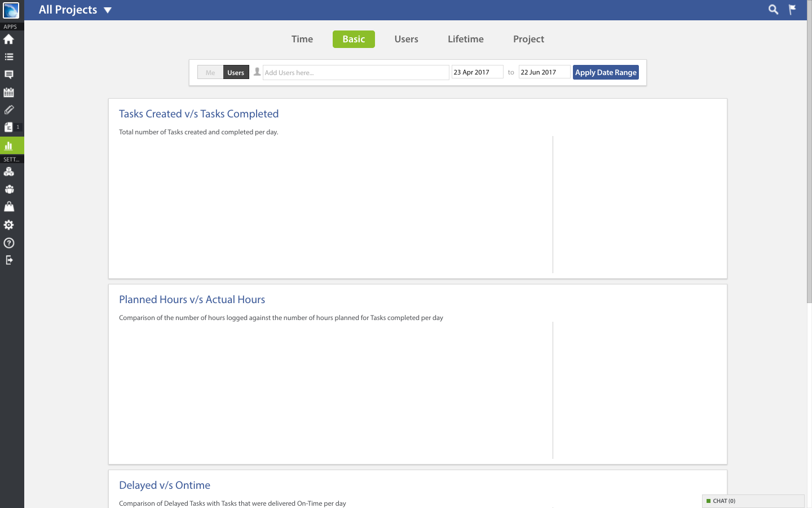Click the start date 23 Apr 2017 field
This screenshot has height=508, width=812.
point(477,72)
